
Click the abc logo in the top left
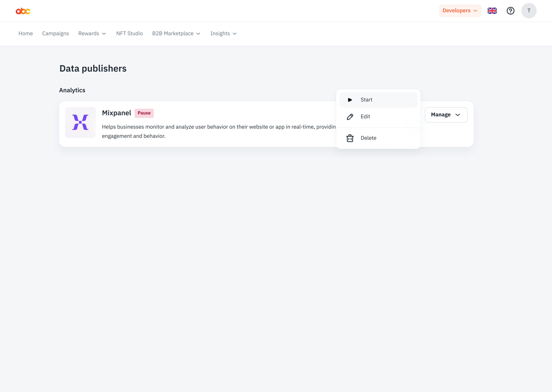23,11
